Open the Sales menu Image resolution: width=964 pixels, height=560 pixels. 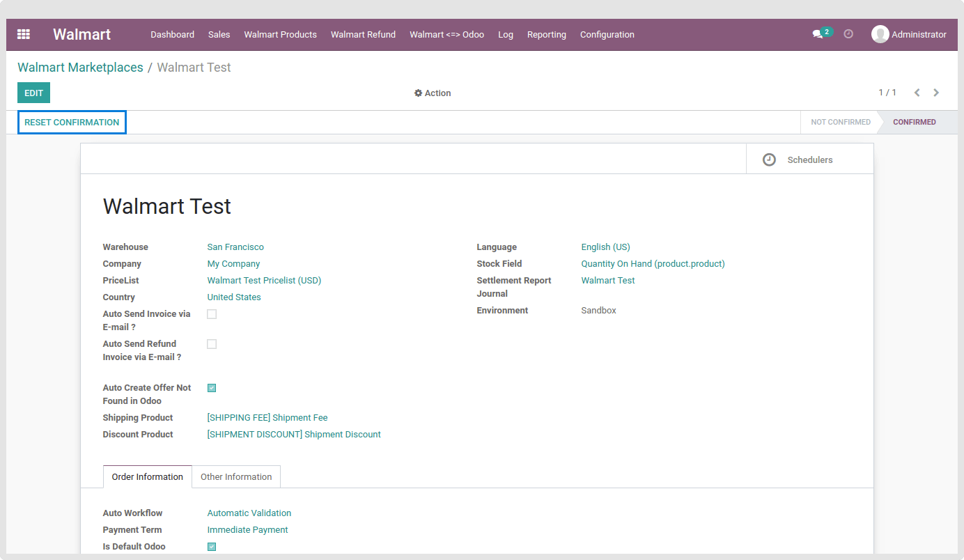coord(219,34)
